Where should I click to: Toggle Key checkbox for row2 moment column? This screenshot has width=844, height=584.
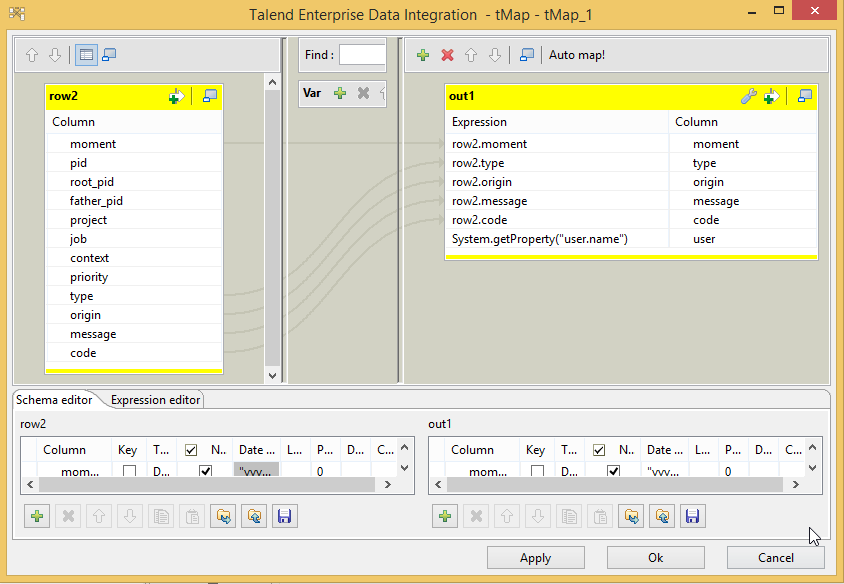(x=129, y=471)
